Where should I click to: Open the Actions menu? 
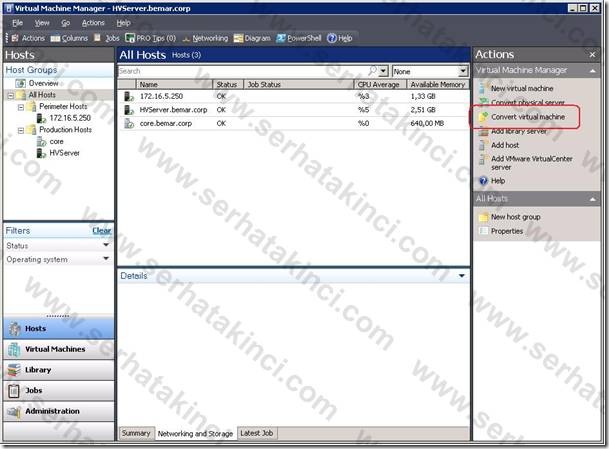[93, 23]
